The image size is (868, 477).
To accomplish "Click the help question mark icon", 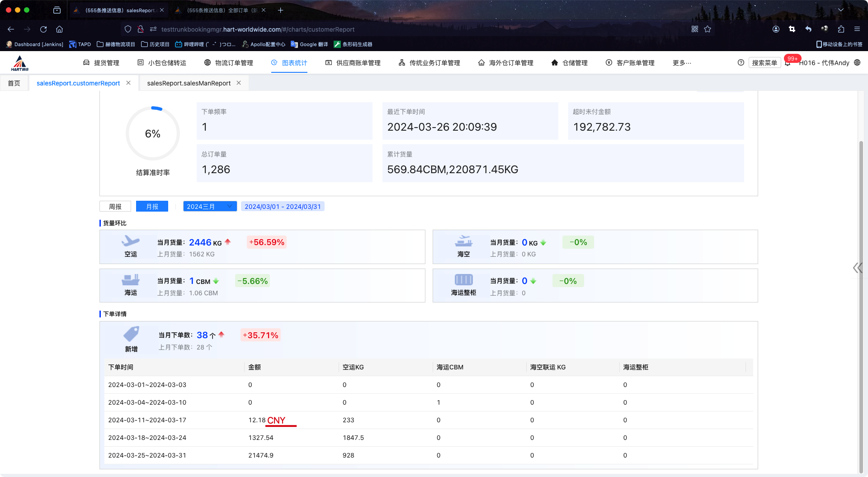I will [x=741, y=63].
